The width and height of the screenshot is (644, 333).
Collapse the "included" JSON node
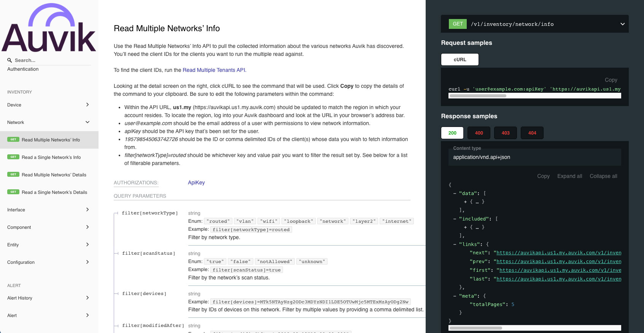(455, 219)
